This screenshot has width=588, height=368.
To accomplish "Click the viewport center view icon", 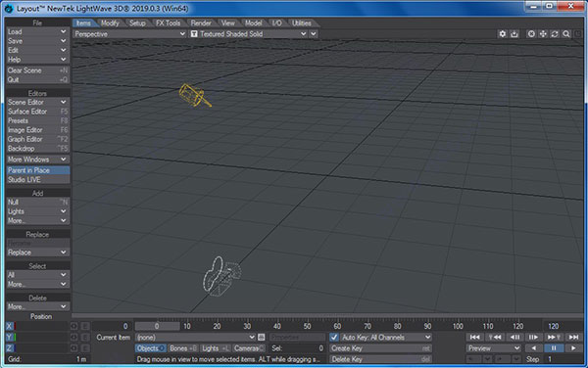I will coord(531,34).
